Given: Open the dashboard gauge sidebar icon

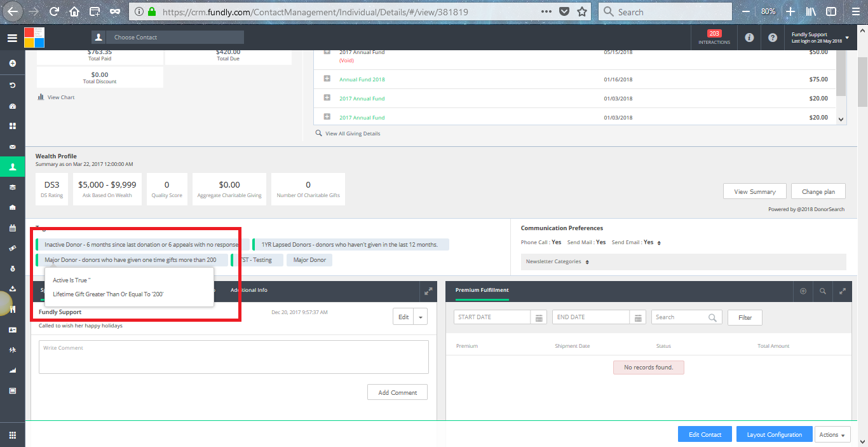Looking at the screenshot, I should (x=12, y=106).
